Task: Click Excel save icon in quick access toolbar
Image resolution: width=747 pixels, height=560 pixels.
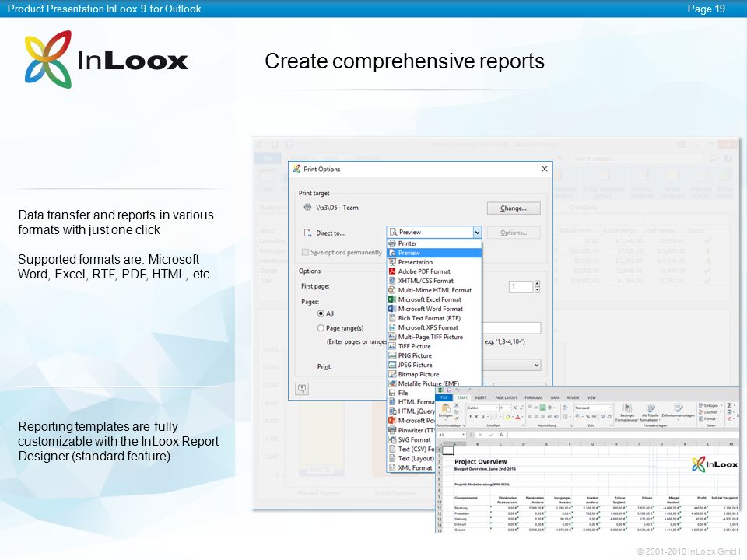Action: point(449,390)
